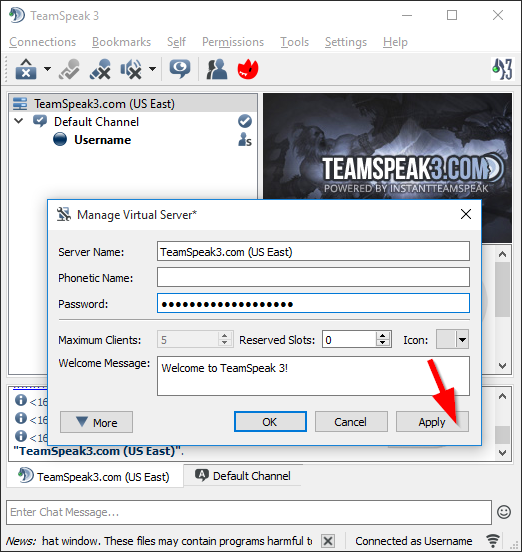
Task: Open the emoticon smiley picker
Action: (x=504, y=512)
